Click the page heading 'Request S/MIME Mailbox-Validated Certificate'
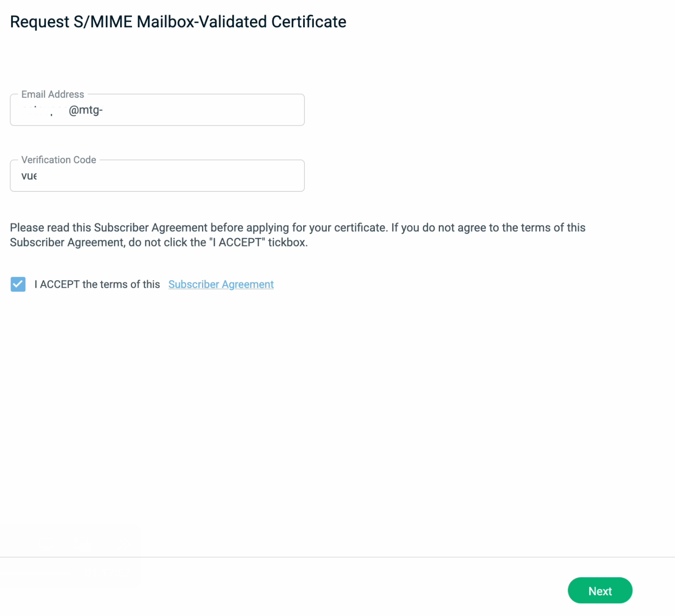 (178, 22)
